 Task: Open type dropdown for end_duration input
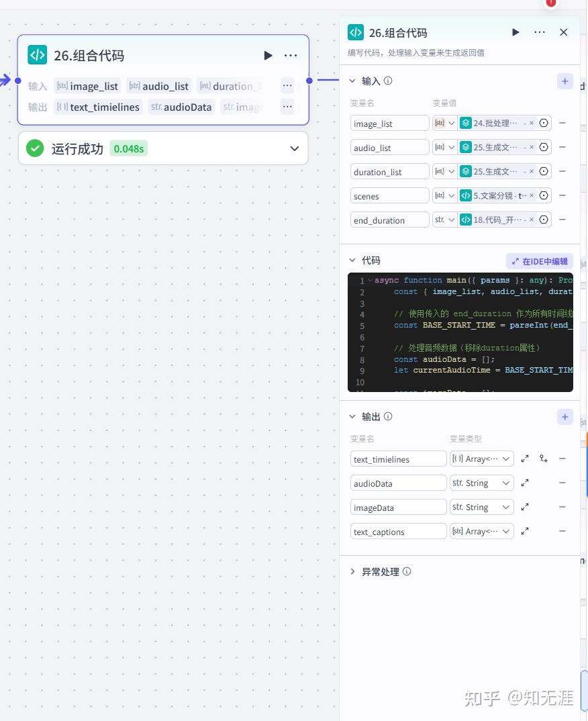point(444,220)
